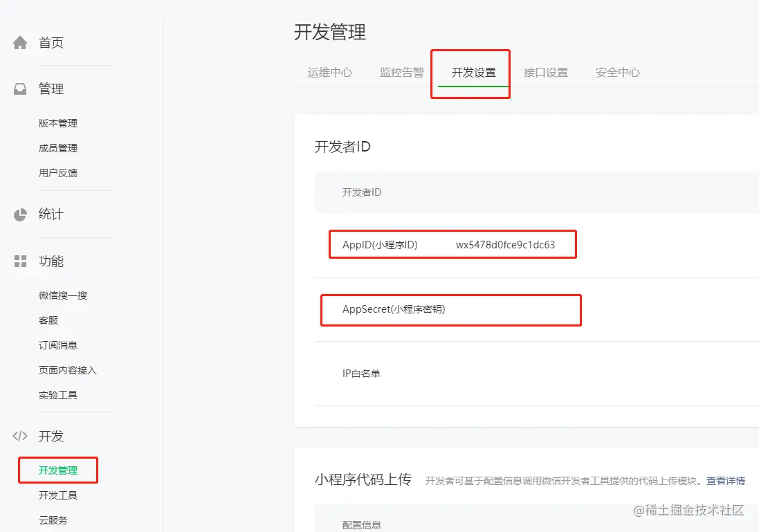
Task: Open the 接口设置 tab
Action: pyautogui.click(x=545, y=72)
